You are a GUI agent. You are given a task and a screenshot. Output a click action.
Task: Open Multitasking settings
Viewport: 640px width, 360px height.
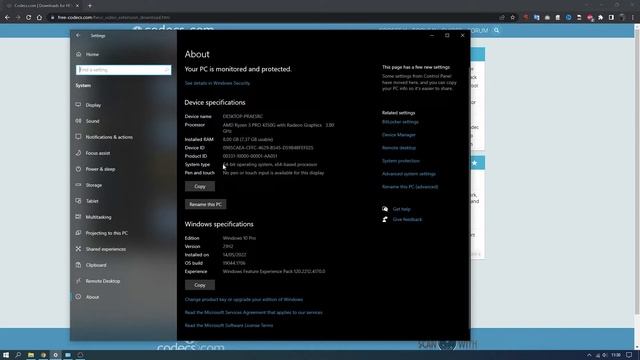(x=98, y=217)
